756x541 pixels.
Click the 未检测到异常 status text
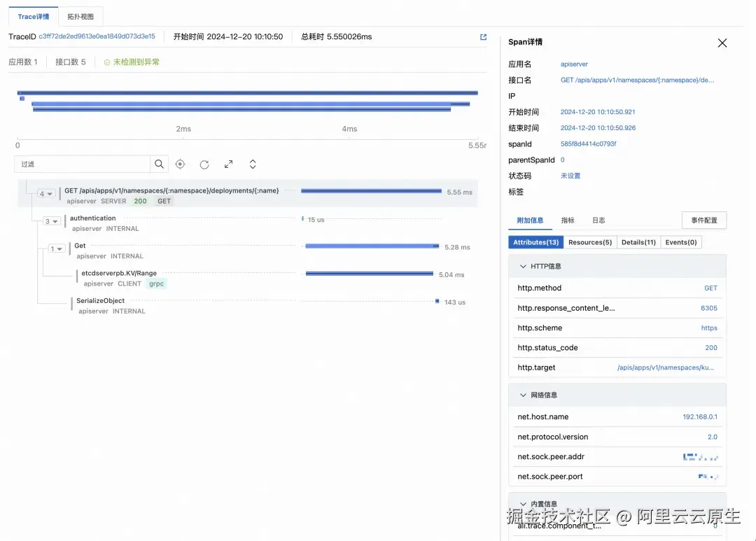136,62
